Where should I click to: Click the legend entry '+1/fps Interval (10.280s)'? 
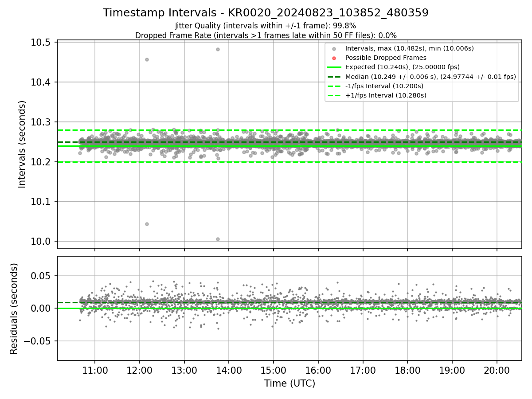[386, 95]
